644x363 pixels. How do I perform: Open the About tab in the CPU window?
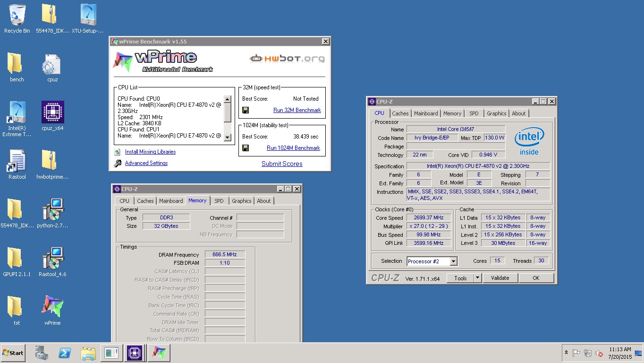coord(519,113)
